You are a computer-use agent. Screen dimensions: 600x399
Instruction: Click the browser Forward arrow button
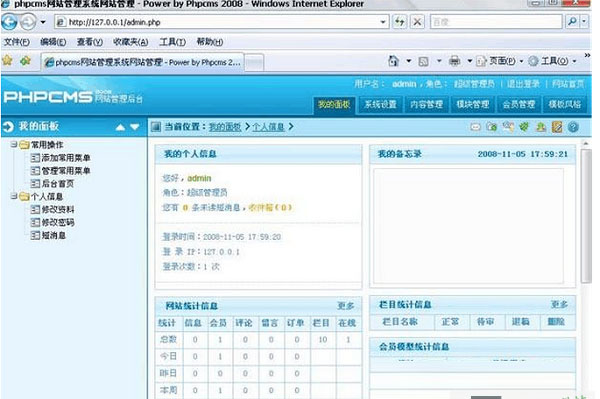click(x=28, y=22)
